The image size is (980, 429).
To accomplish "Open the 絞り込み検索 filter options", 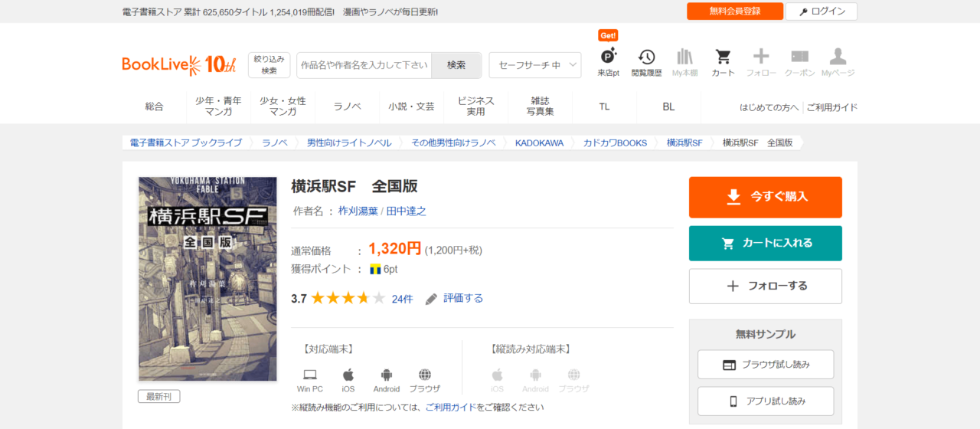I will (269, 65).
